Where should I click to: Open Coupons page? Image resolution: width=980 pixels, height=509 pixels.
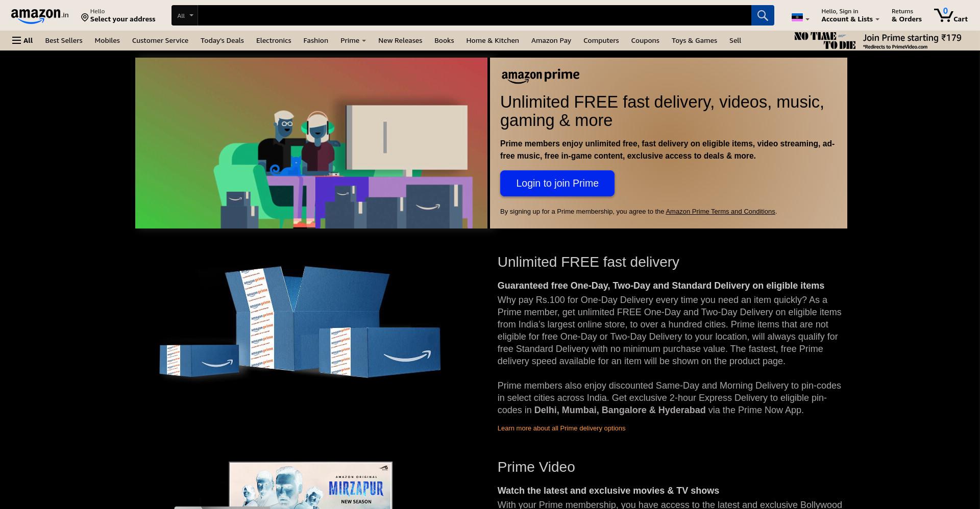point(645,40)
